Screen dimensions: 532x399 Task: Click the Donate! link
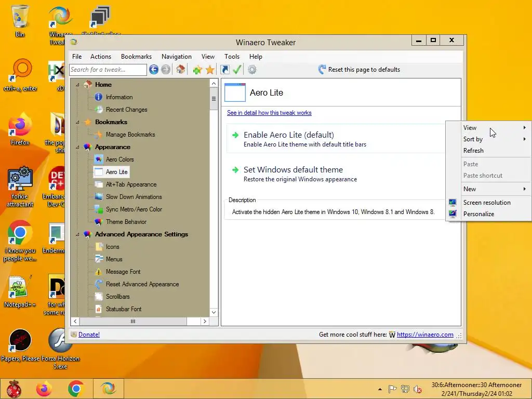(89, 335)
